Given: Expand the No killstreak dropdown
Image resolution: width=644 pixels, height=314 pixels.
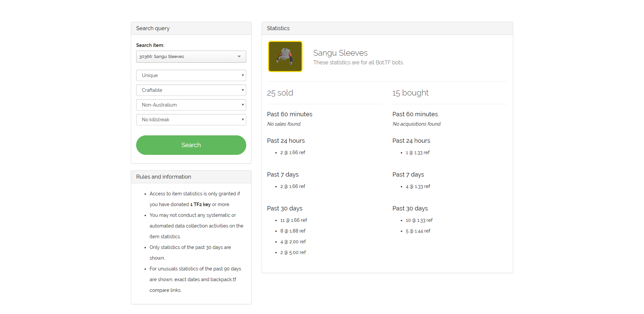Looking at the screenshot, I should (x=191, y=120).
